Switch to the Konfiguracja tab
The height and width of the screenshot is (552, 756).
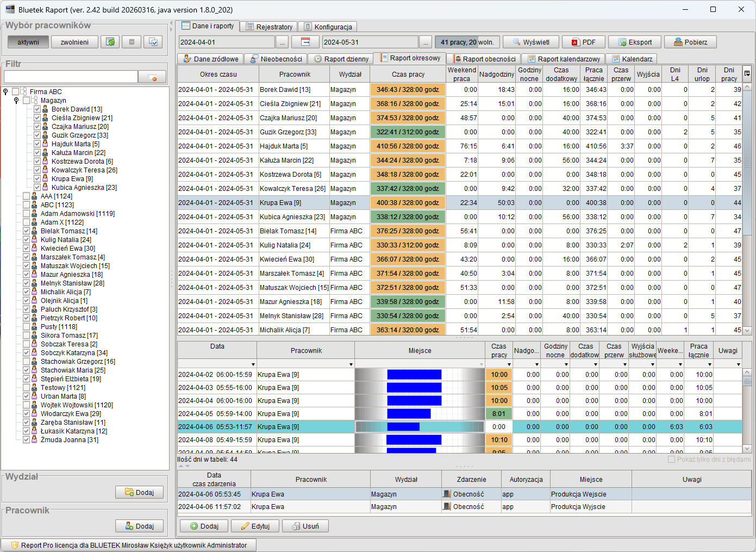(328, 27)
